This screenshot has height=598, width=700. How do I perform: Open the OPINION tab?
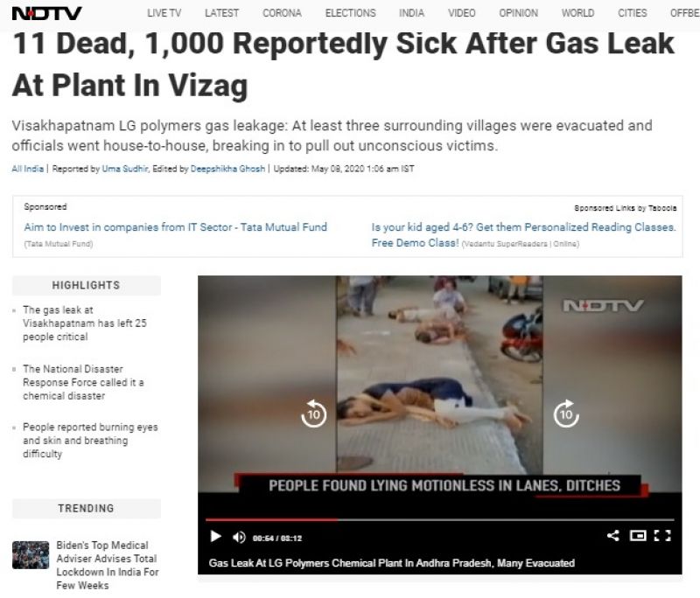(518, 13)
